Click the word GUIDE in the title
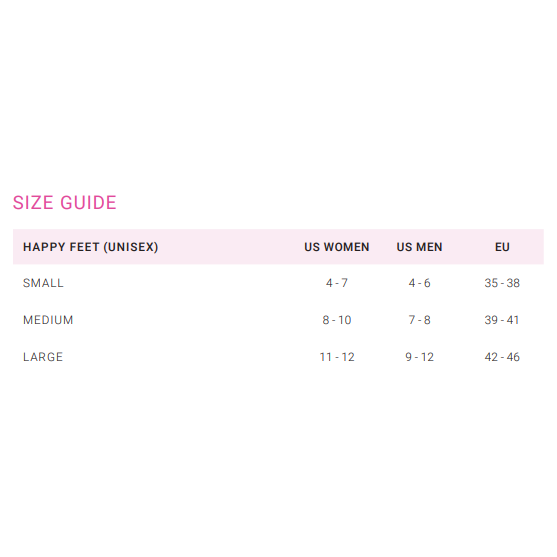This screenshot has height=557, width=557. [x=88, y=202]
